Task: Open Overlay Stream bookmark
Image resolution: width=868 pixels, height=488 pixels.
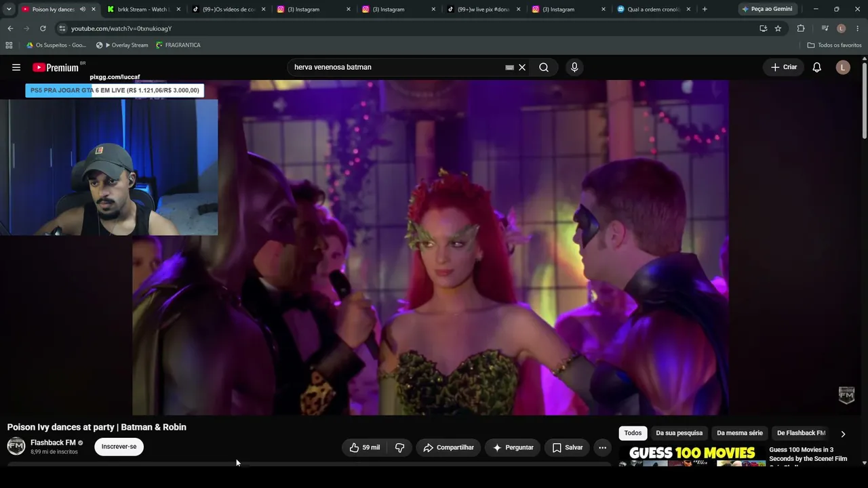Action: point(122,45)
